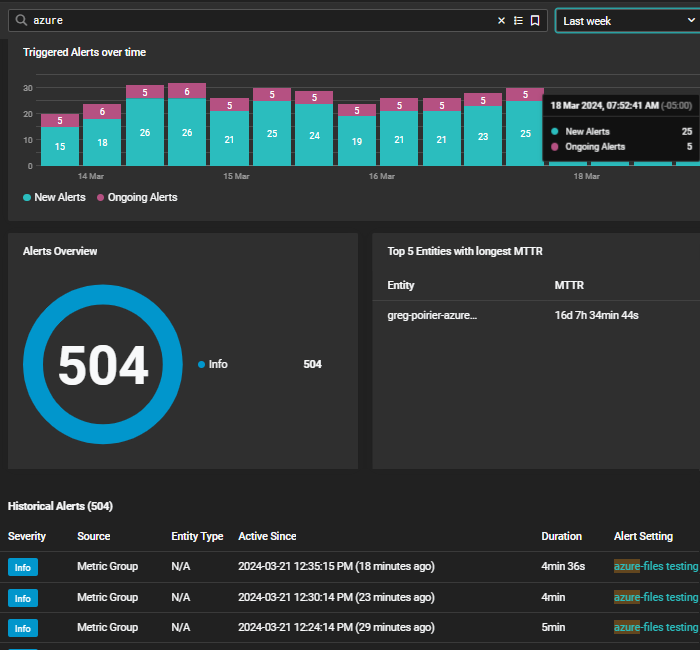700x650 pixels.
Task: Select the bar with 23 new alerts
Action: click(x=483, y=136)
